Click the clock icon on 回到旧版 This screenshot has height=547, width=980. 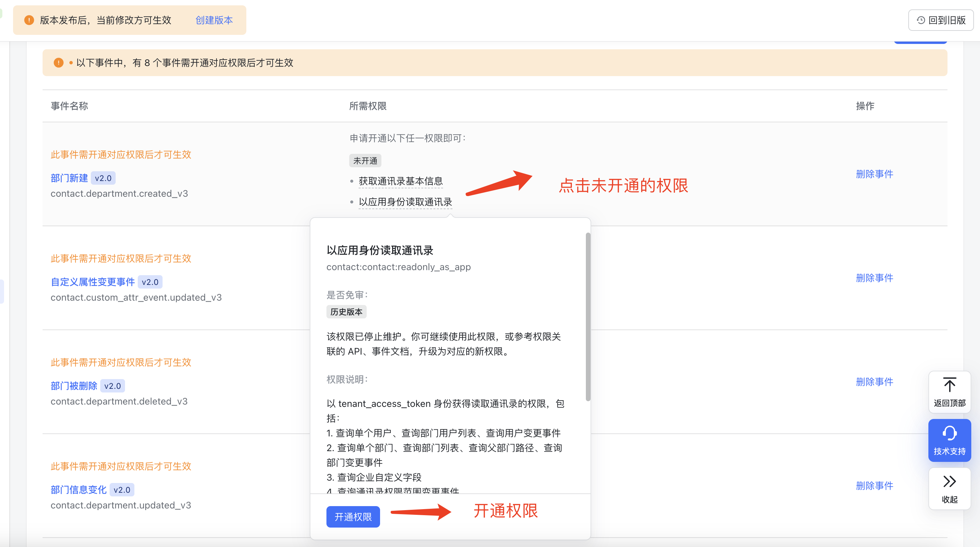[x=921, y=20]
